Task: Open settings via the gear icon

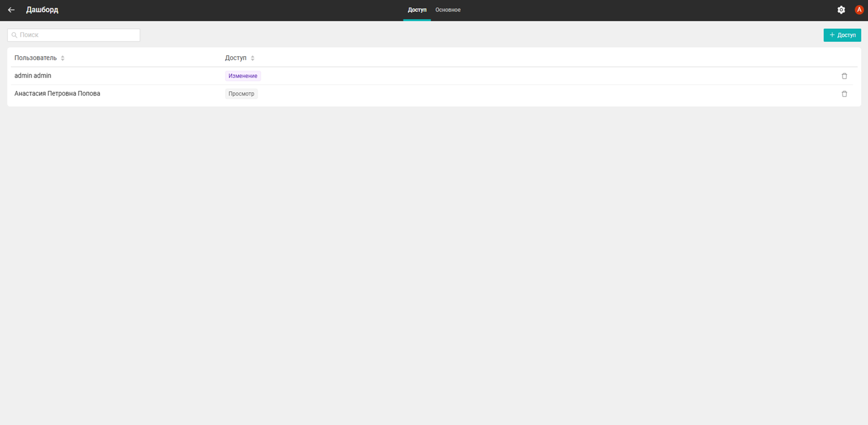Action: pos(841,10)
